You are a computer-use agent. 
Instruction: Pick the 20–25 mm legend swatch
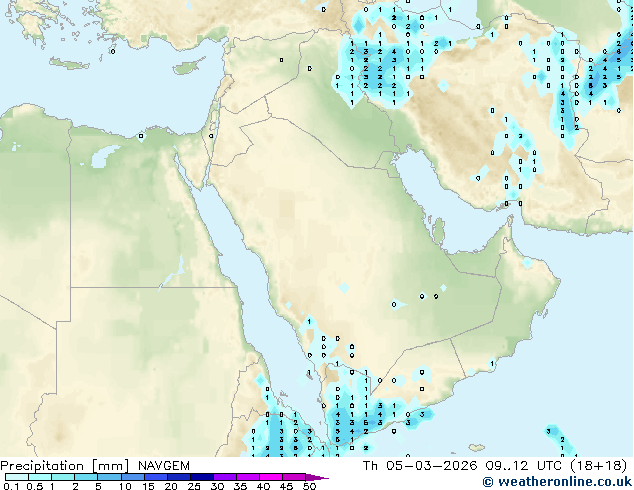click(x=178, y=477)
